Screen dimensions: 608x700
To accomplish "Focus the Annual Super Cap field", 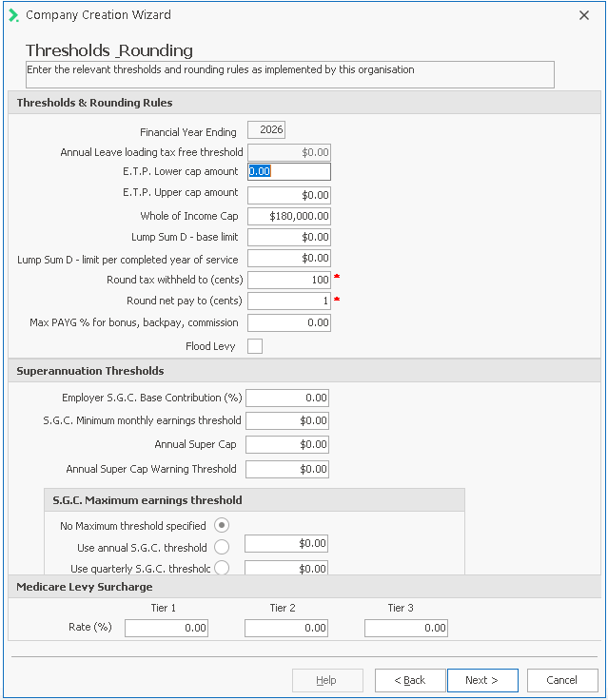I will [x=287, y=444].
